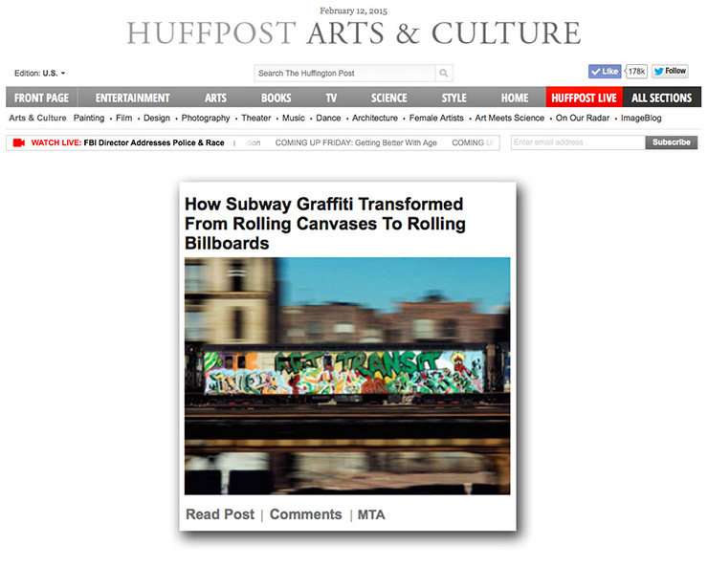Go to the Entertainment section tab
708x588 pixels.
tap(132, 98)
